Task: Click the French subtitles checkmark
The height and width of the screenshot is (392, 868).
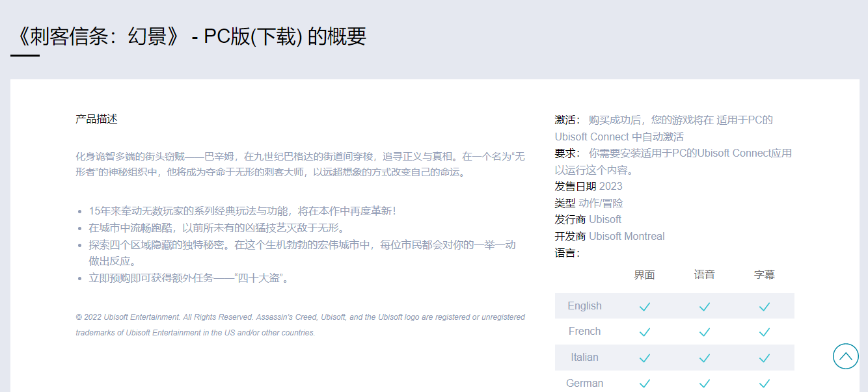Action: tap(764, 332)
